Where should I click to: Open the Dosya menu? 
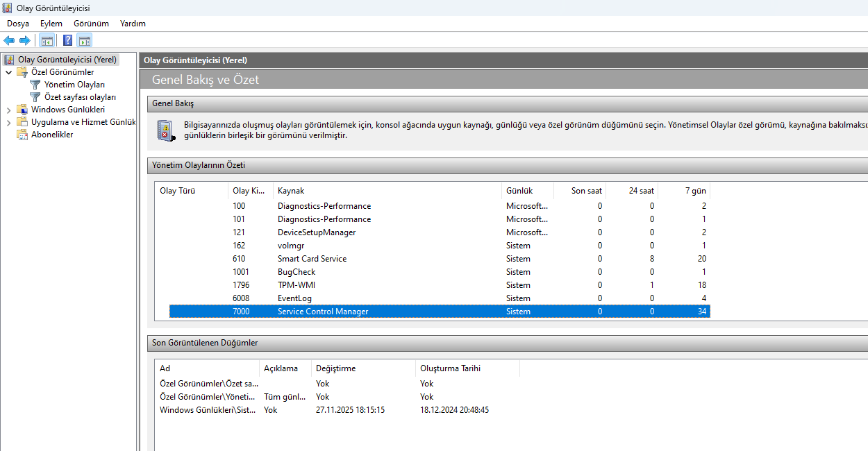(x=18, y=24)
